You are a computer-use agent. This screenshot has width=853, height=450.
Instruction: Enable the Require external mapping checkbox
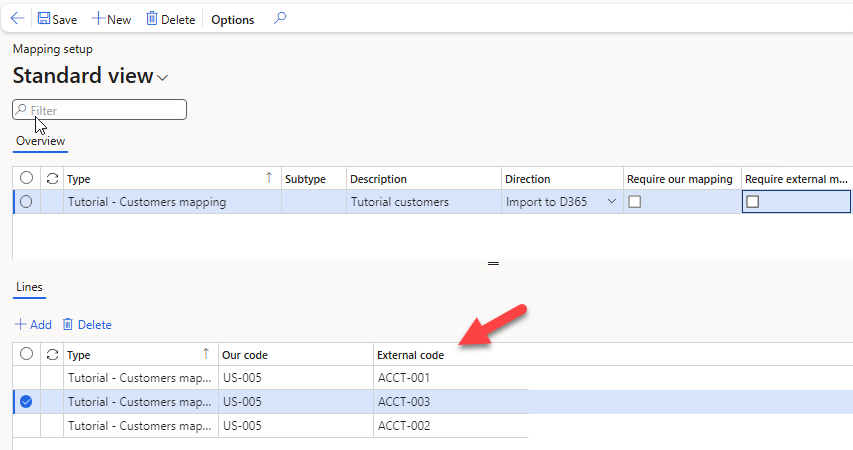752,202
